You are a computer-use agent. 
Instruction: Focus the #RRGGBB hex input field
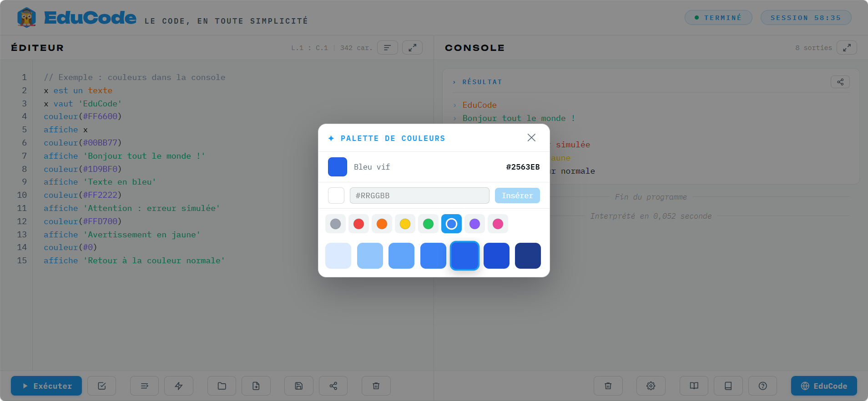pos(419,195)
